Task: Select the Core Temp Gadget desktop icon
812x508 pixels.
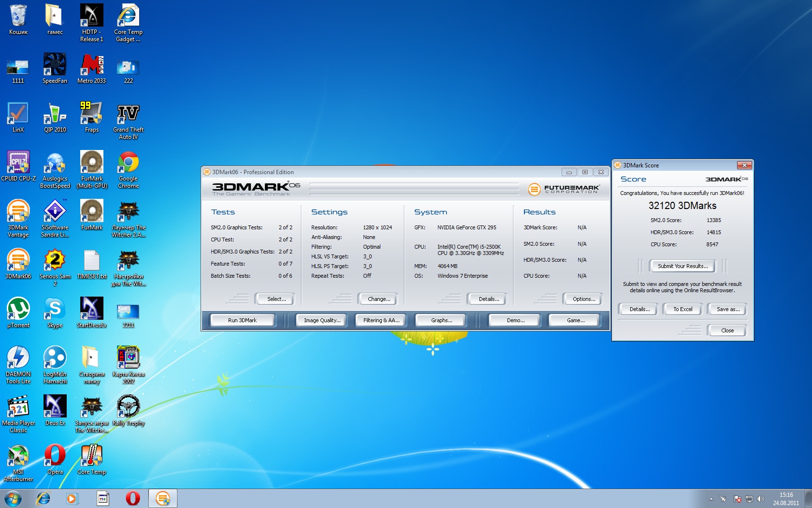Action: pos(128,23)
